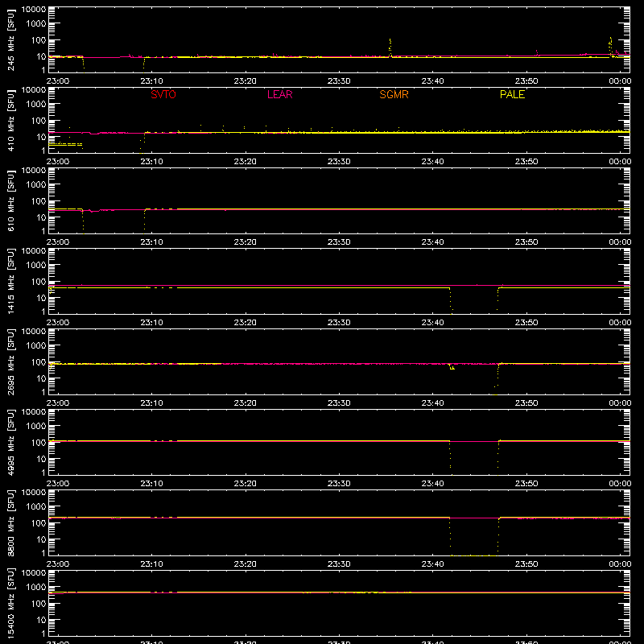Click the 2695 MHz [SFU] axis title
Screen dimensions: 644x644
click(11, 361)
